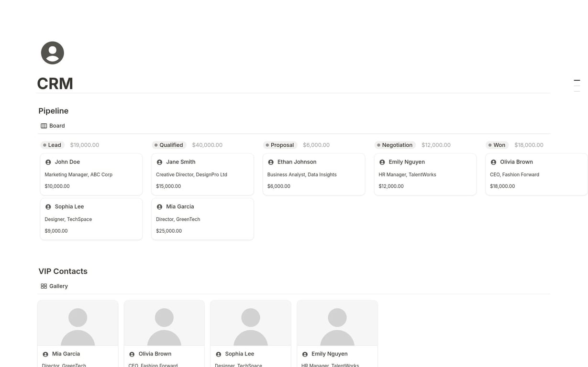Click 'Creative Director, DesignPro Ltd' text

click(191, 174)
